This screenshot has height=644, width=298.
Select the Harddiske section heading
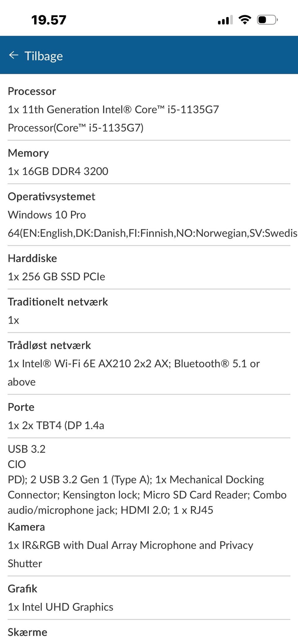coord(32,258)
